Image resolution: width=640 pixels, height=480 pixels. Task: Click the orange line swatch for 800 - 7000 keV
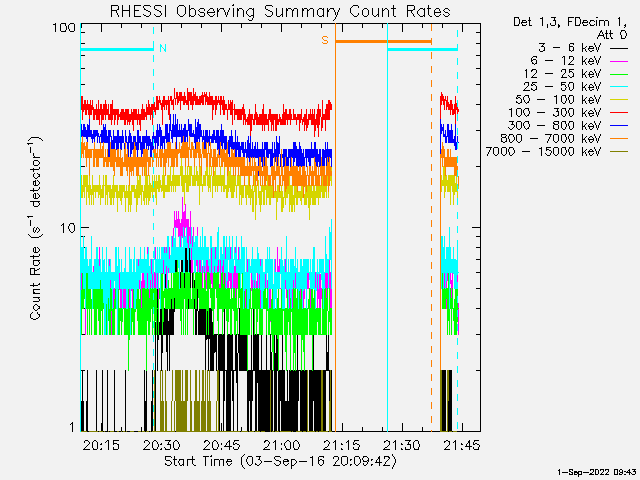click(619, 139)
